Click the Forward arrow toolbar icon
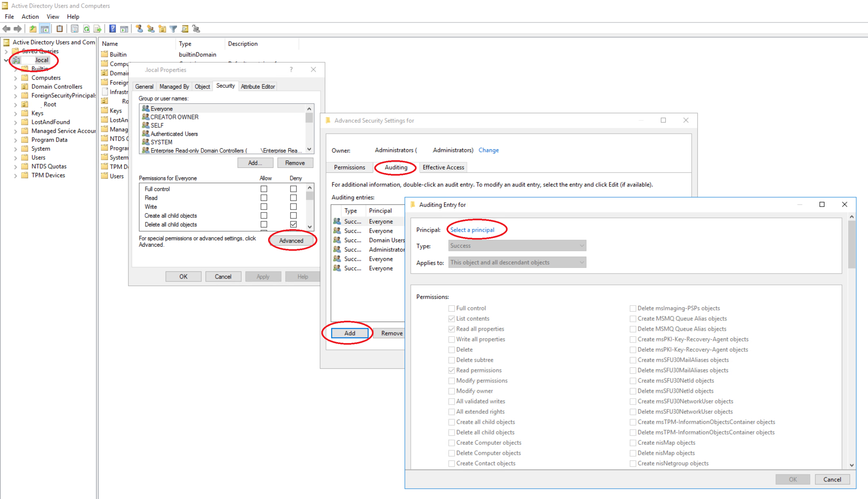Image resolution: width=868 pixels, height=499 pixels. pos(17,29)
